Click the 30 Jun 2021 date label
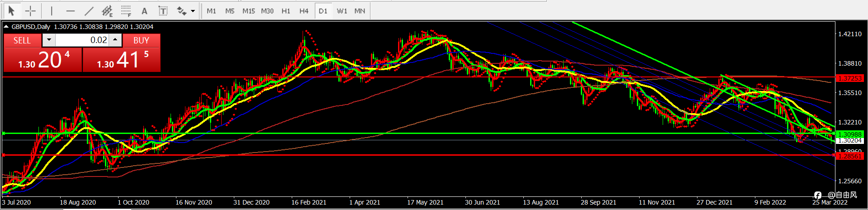 click(x=483, y=202)
